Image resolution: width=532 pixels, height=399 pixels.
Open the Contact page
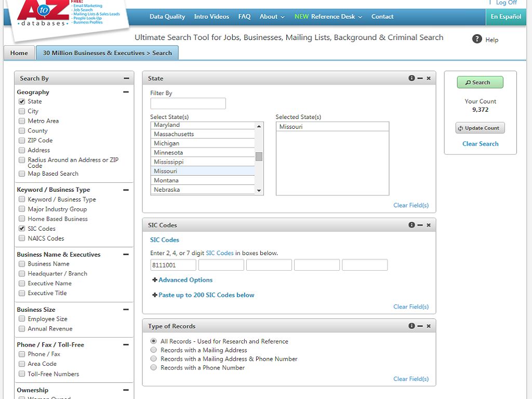[382, 17]
